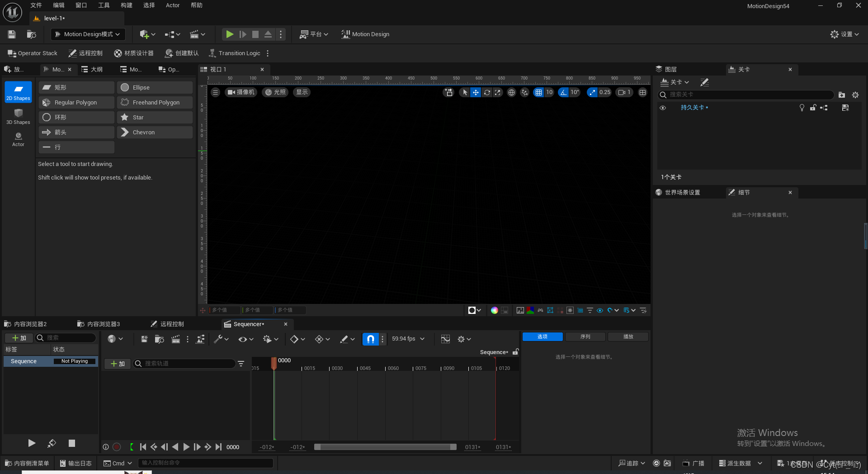The width and height of the screenshot is (868, 474).
Task: Toggle visibility of 持久关卡 level
Action: (x=663, y=108)
